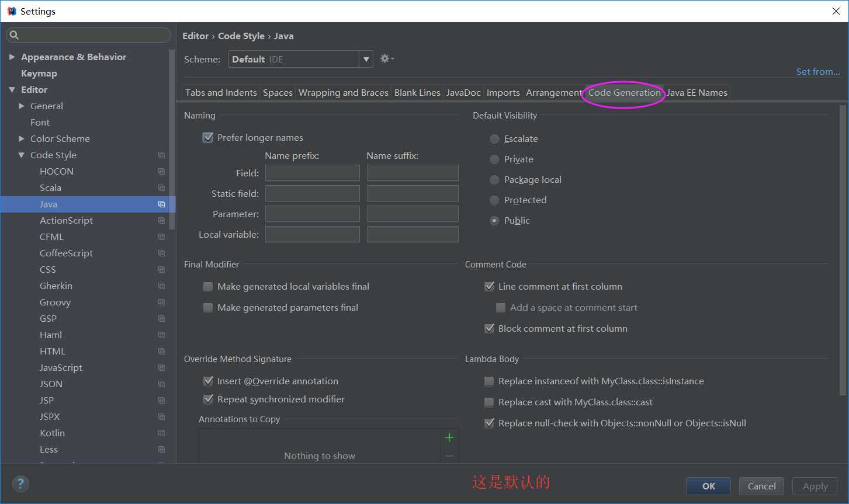Toggle Insert @Override annotation checkbox
The width and height of the screenshot is (849, 504).
click(208, 381)
